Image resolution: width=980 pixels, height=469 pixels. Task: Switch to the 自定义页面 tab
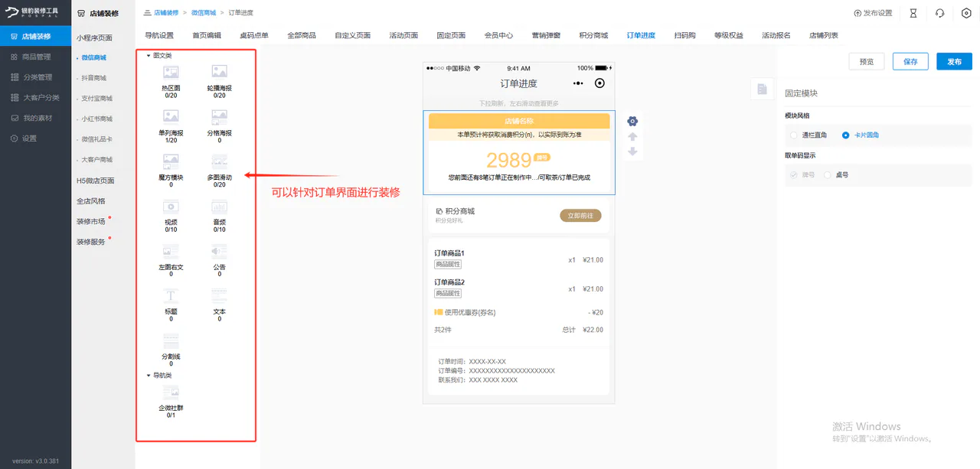(352, 35)
